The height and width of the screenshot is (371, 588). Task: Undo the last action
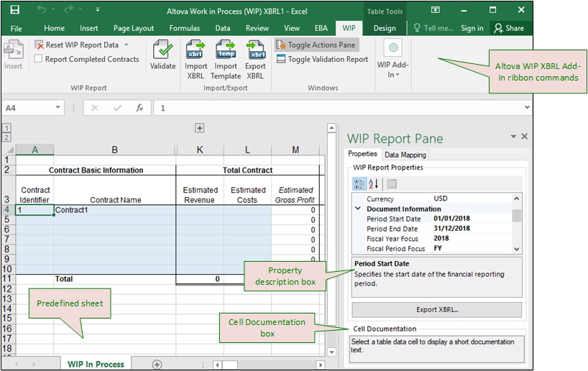(41, 10)
